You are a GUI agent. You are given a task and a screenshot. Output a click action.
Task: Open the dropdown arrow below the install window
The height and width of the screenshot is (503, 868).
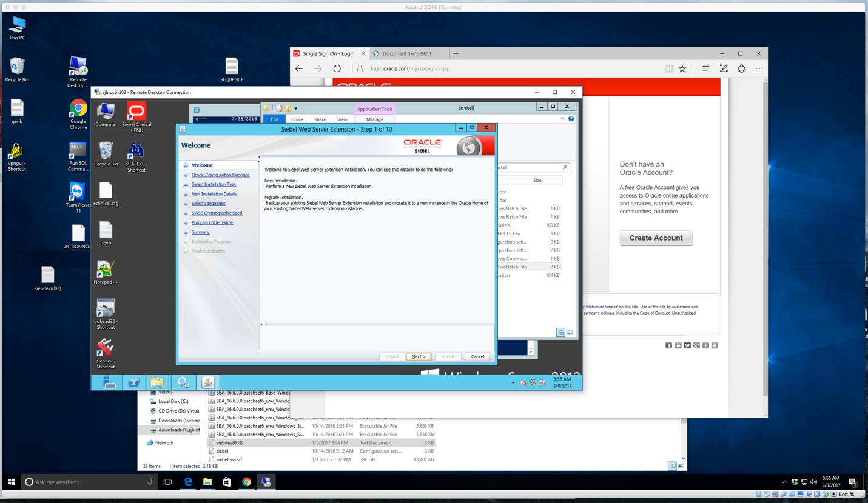pyautogui.click(x=531, y=351)
